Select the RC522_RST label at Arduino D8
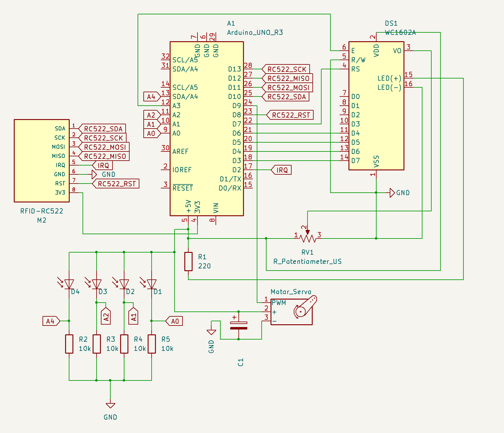 pyautogui.click(x=291, y=115)
